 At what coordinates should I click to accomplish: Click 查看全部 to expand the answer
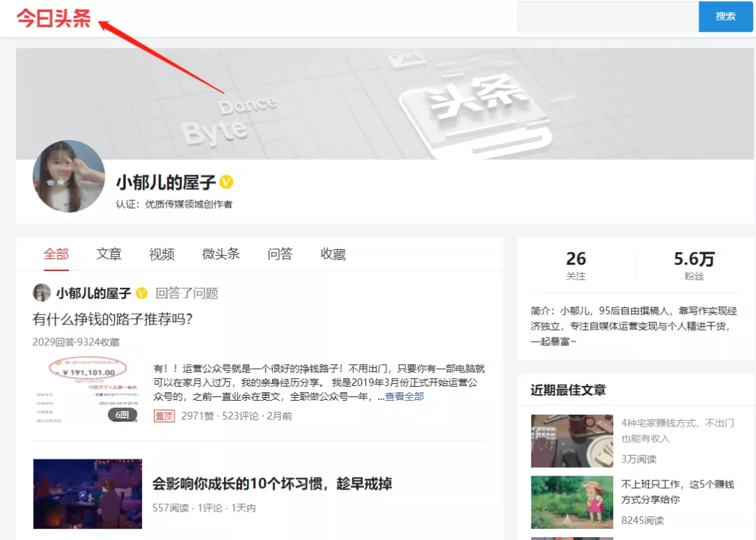(x=406, y=396)
